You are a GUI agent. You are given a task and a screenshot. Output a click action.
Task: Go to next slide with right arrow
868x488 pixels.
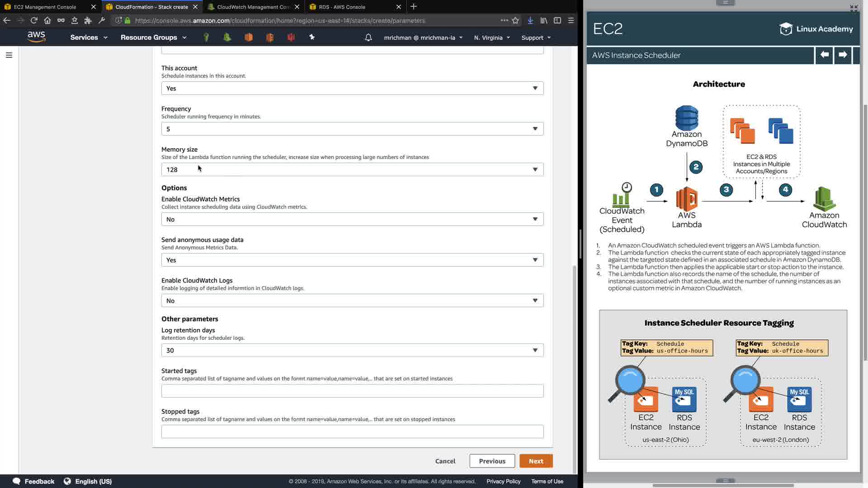tap(843, 55)
